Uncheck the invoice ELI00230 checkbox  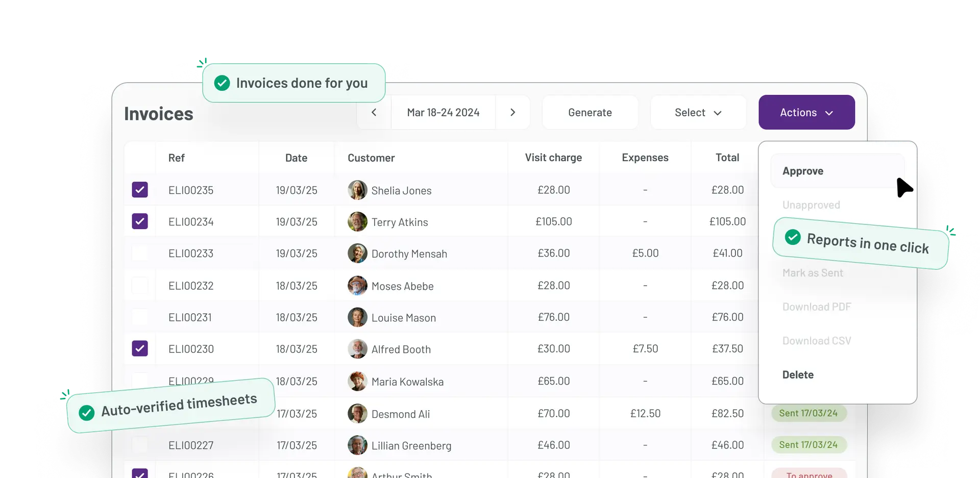click(140, 348)
